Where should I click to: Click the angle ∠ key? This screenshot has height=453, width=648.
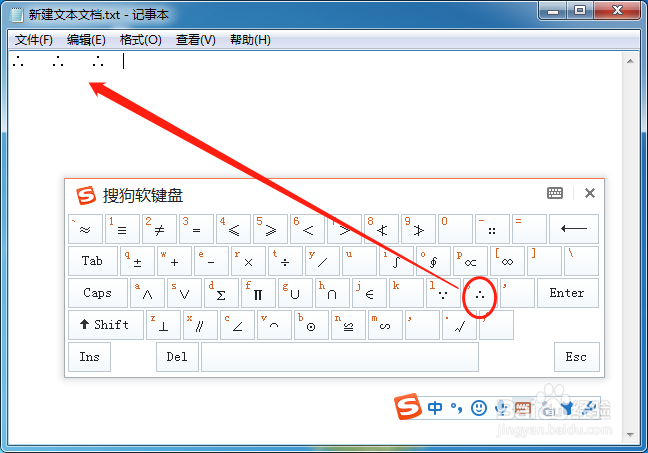pos(237,325)
